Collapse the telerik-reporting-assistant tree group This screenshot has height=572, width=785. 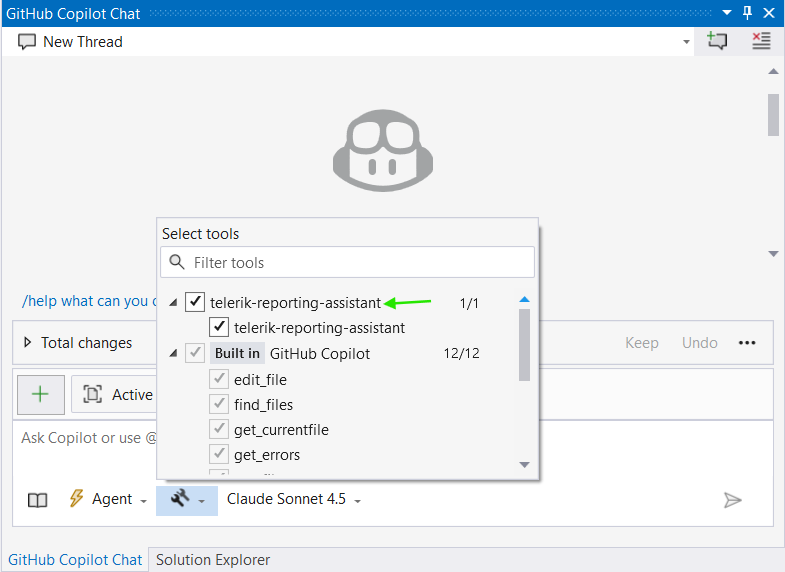[173, 303]
